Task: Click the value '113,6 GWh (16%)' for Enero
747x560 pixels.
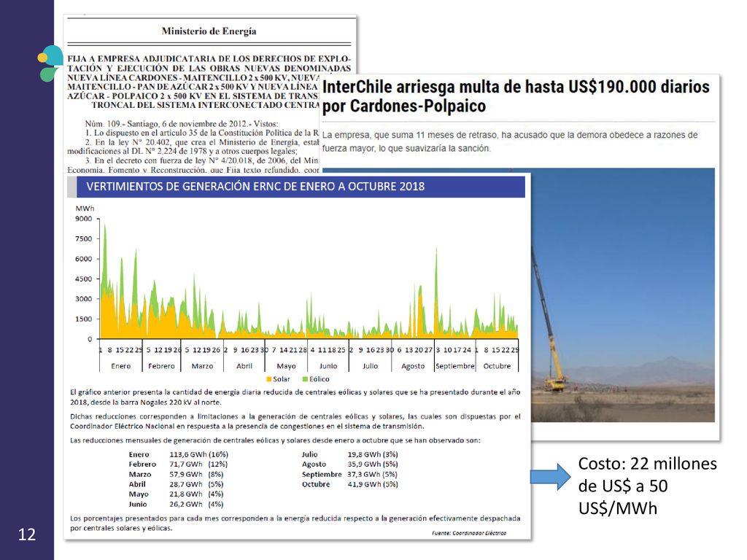Action: (x=198, y=454)
